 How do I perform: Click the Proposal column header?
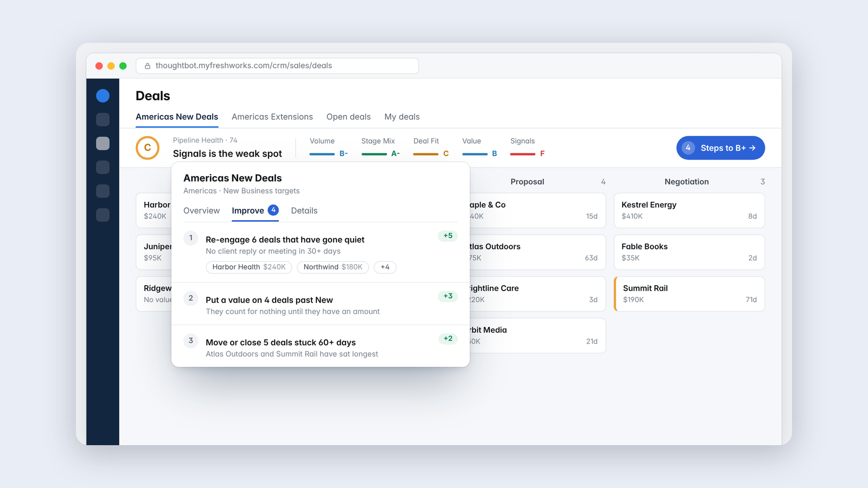click(527, 182)
